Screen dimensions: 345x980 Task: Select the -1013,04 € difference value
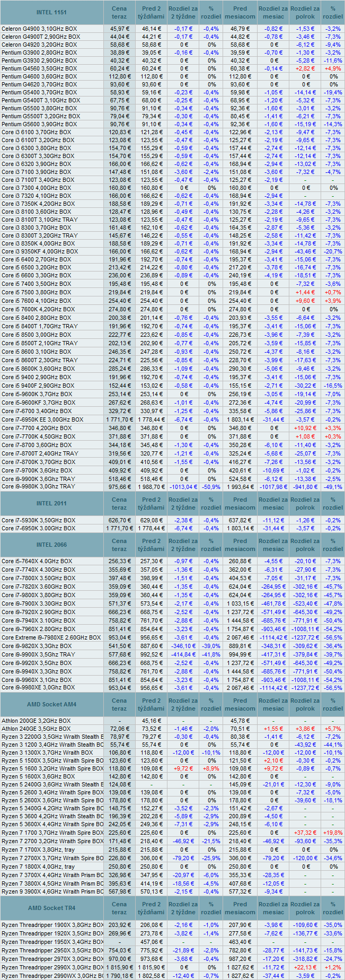pos(183,486)
